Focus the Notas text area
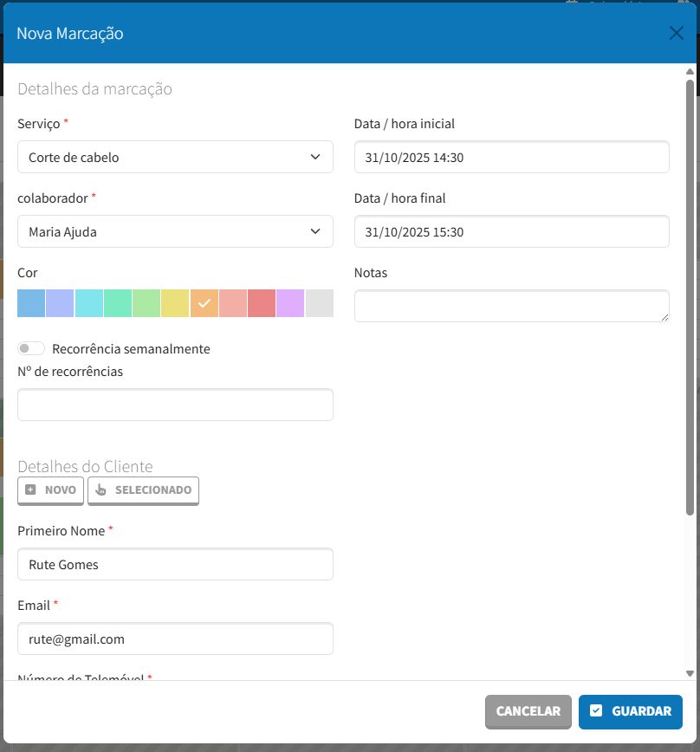 [511, 306]
